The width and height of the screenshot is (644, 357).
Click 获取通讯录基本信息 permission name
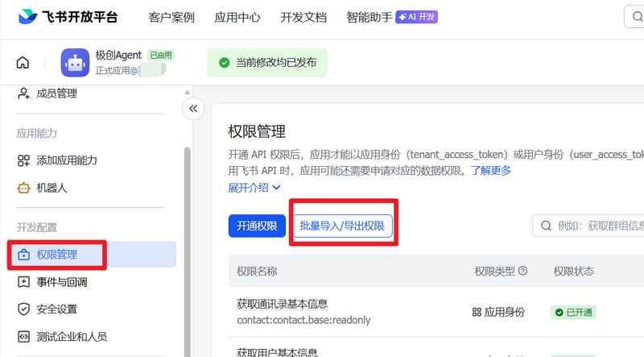(x=283, y=305)
